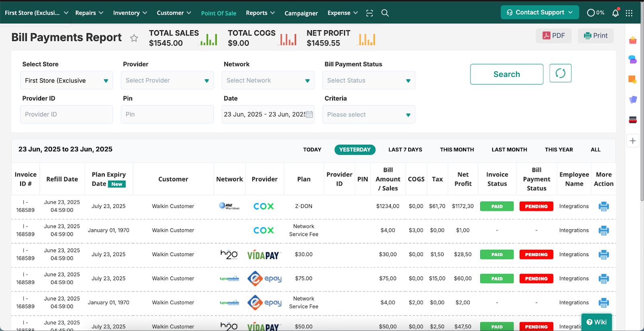Click the $1234,00 bill amount
The image size is (644, 331).
[x=388, y=206]
